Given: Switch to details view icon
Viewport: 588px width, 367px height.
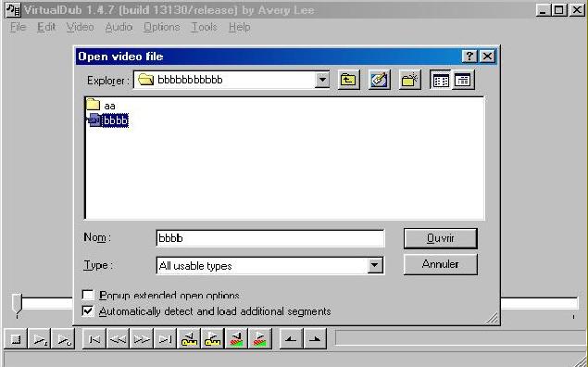Looking at the screenshot, I should click(463, 80).
